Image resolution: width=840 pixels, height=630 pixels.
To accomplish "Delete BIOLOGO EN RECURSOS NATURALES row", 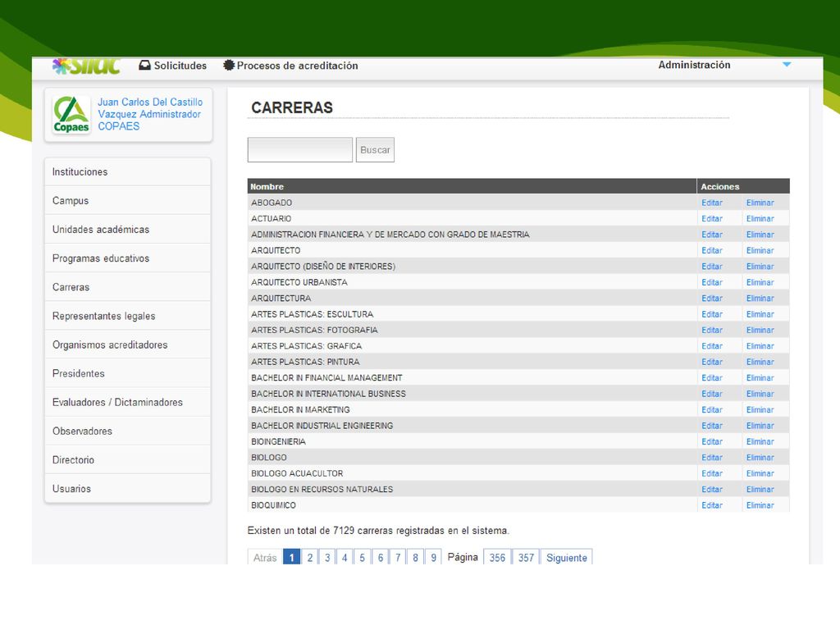I will tap(760, 489).
